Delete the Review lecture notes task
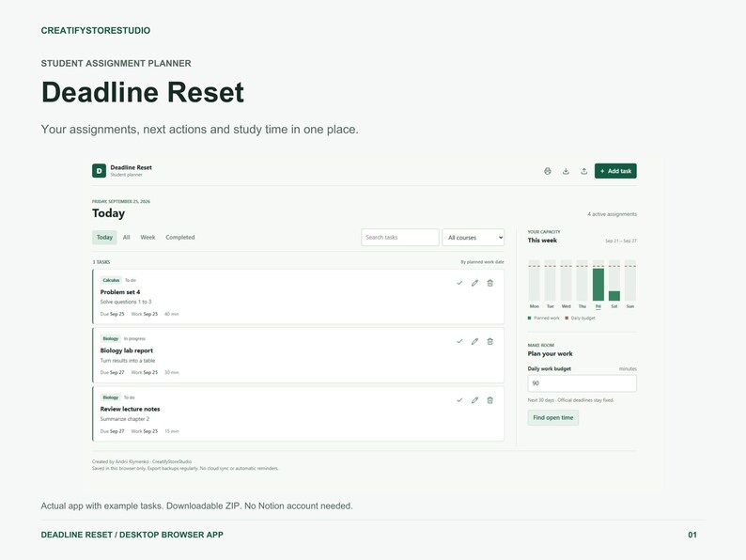 [x=490, y=400]
